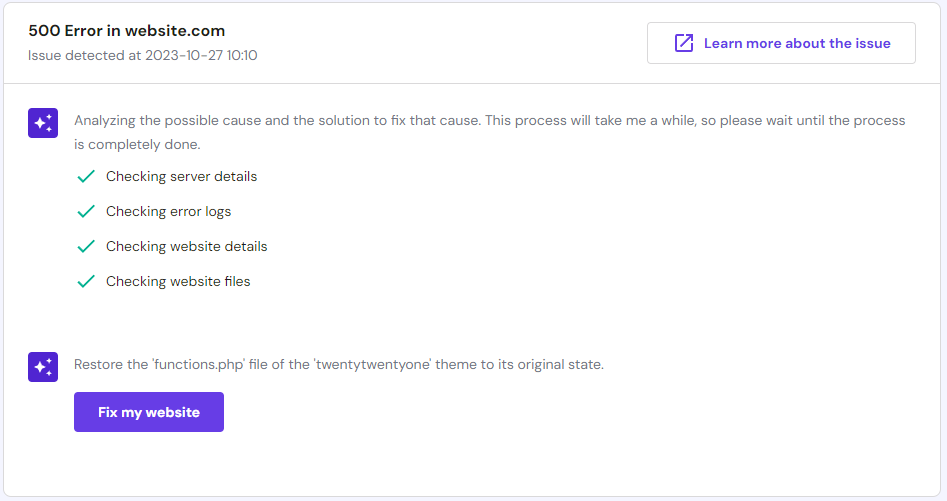Select the Checking website details step
Screen dimensions: 947x501
point(186,247)
